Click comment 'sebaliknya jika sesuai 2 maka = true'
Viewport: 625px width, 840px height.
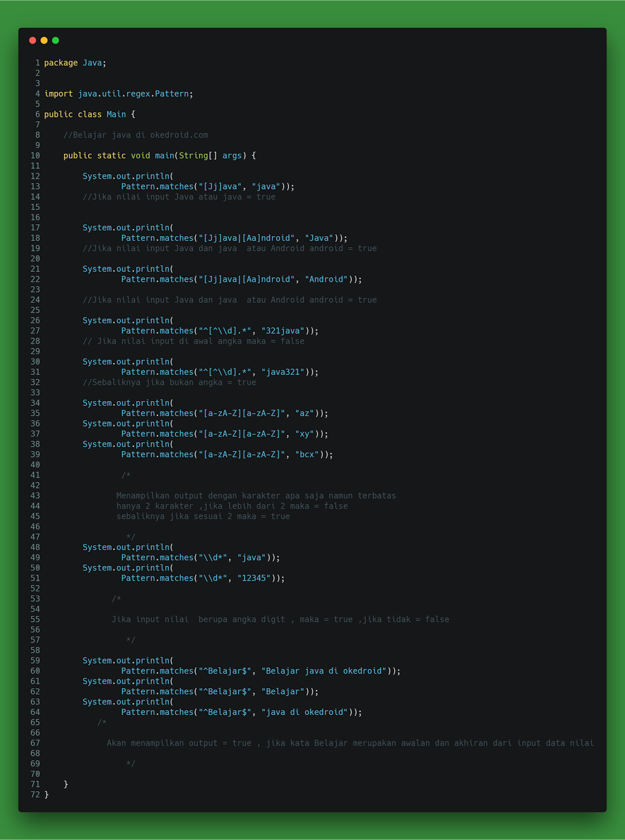203,517
